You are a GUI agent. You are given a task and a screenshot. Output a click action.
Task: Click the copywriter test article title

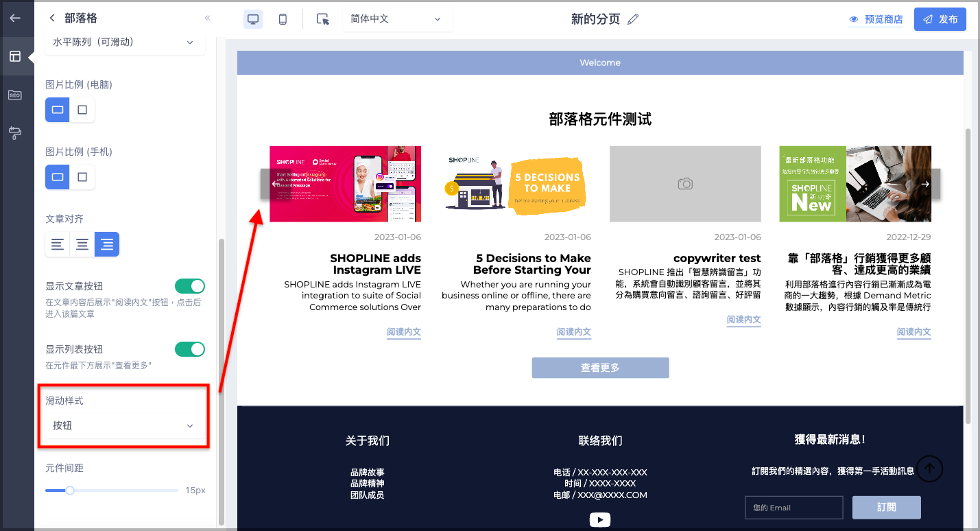click(x=717, y=259)
